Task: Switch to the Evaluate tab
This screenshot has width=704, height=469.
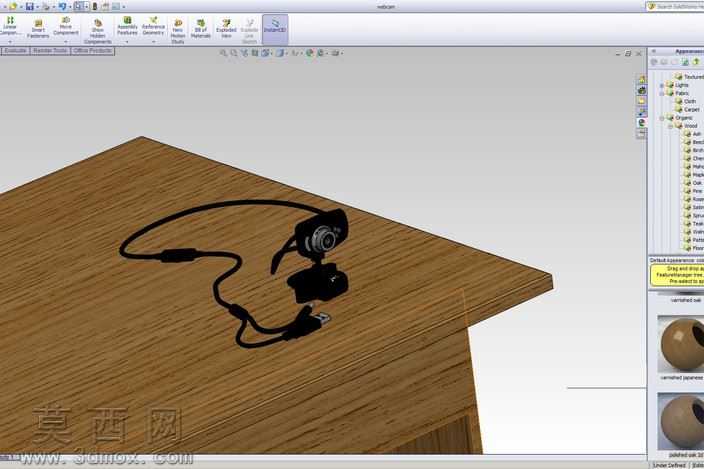Action: (15, 51)
